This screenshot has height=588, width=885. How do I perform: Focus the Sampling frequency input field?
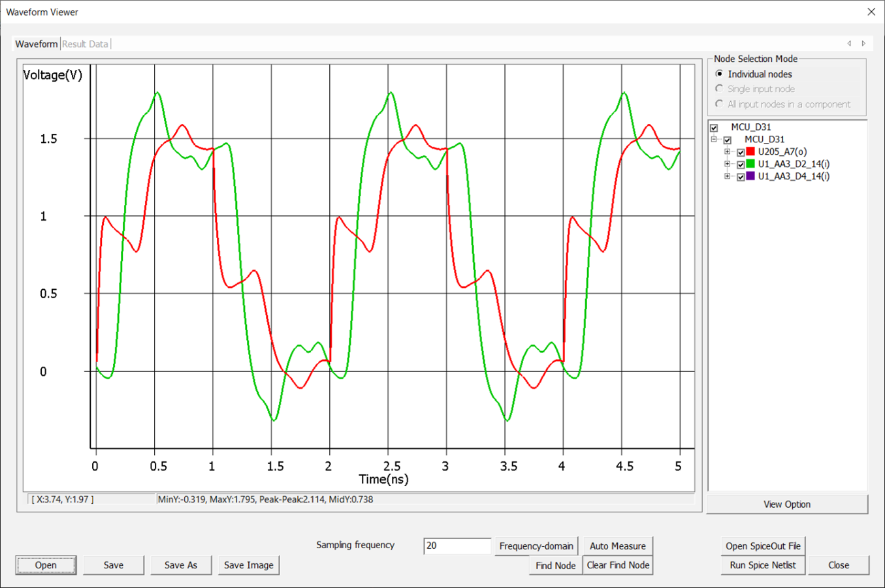(x=457, y=546)
